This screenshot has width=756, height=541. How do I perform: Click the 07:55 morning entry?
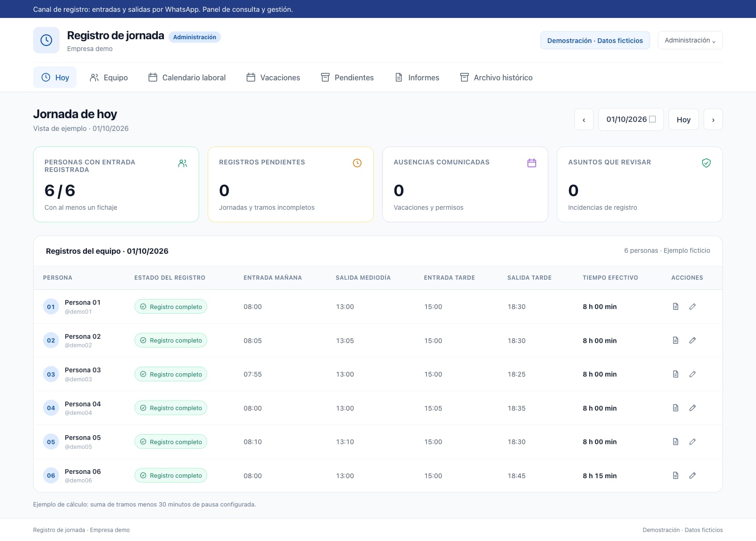253,374
